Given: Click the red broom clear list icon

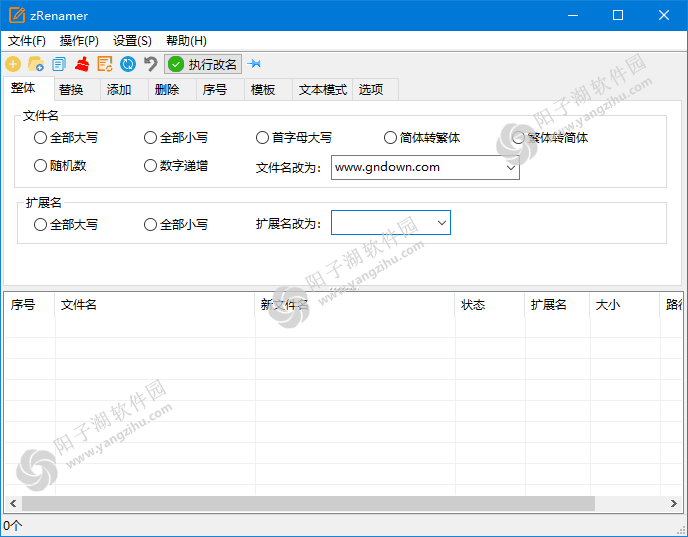Looking at the screenshot, I should 82,64.
